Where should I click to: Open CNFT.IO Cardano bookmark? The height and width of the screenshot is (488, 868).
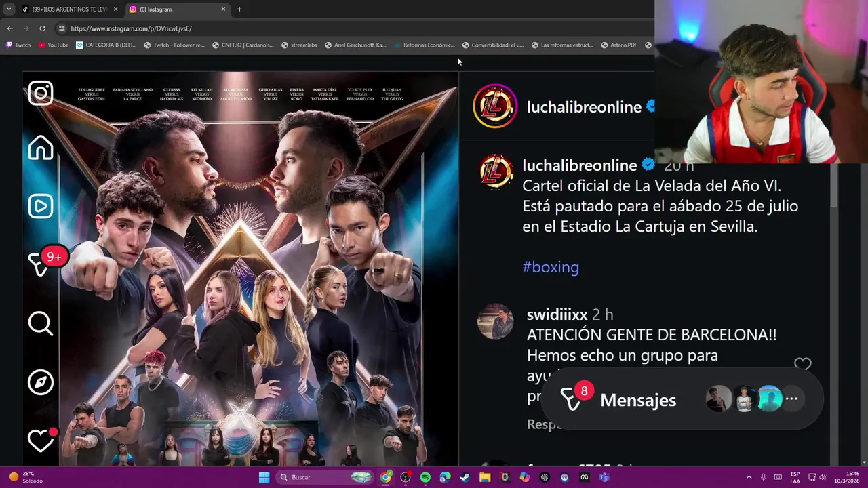point(243,45)
